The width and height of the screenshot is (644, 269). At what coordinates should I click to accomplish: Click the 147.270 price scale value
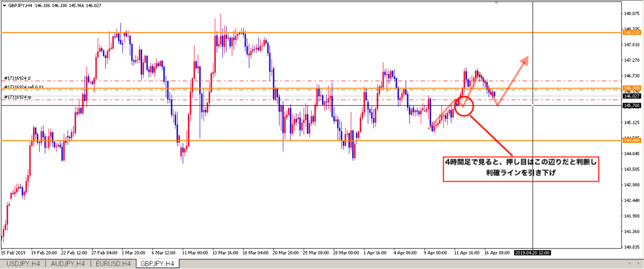click(631, 60)
